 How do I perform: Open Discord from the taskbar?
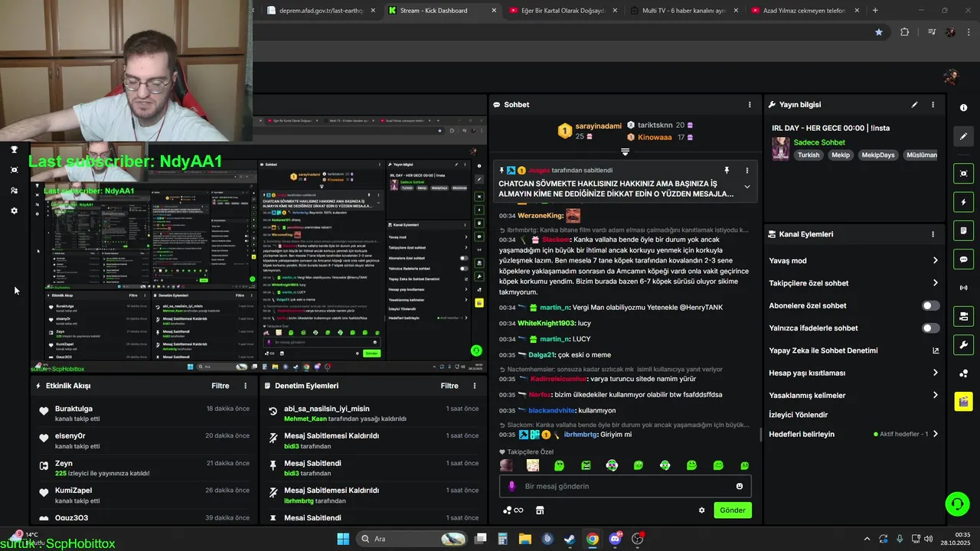point(615,539)
